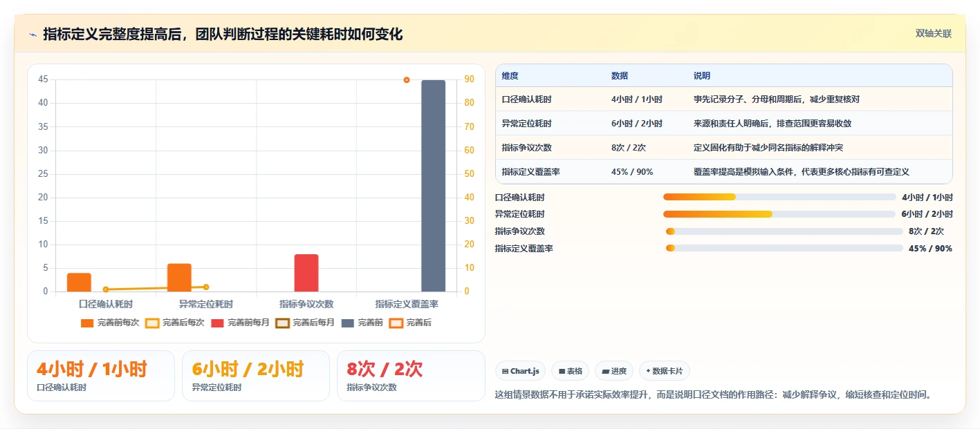Click the orange bar for 异常定位耗时
The image size is (980, 429).
179,278
